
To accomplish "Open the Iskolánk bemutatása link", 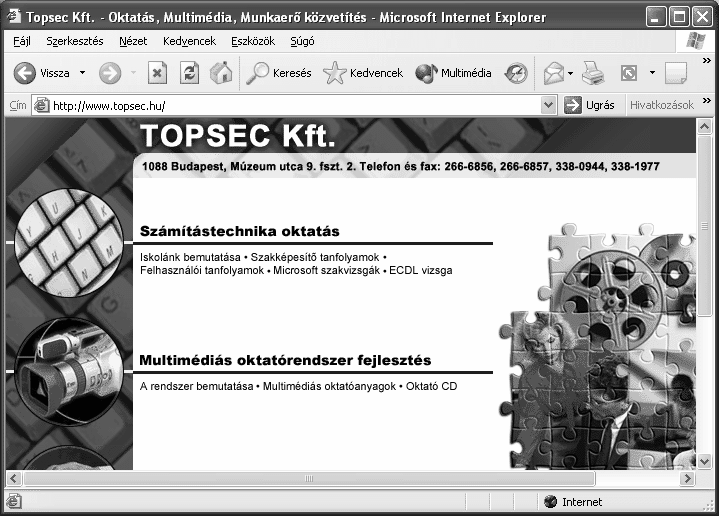I will (190, 257).
